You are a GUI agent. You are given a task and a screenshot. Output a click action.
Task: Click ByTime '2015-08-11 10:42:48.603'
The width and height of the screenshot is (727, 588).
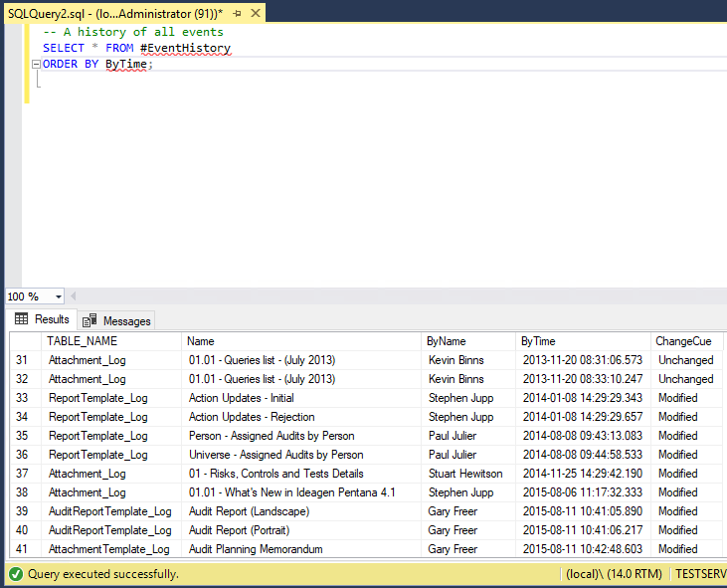point(583,549)
